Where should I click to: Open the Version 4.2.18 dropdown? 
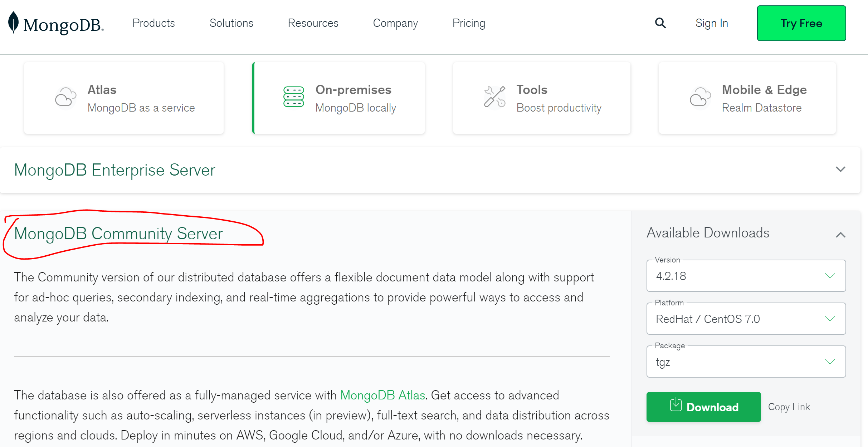[746, 276]
